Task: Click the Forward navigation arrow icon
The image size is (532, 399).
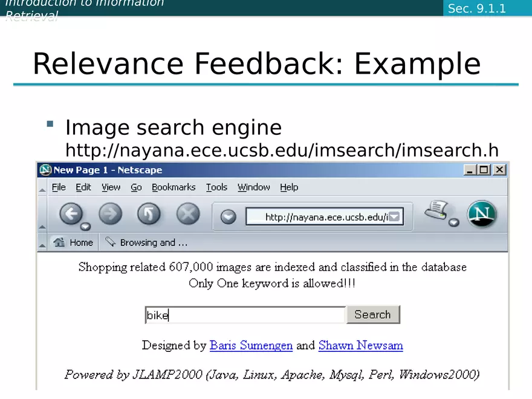Action: [x=110, y=214]
